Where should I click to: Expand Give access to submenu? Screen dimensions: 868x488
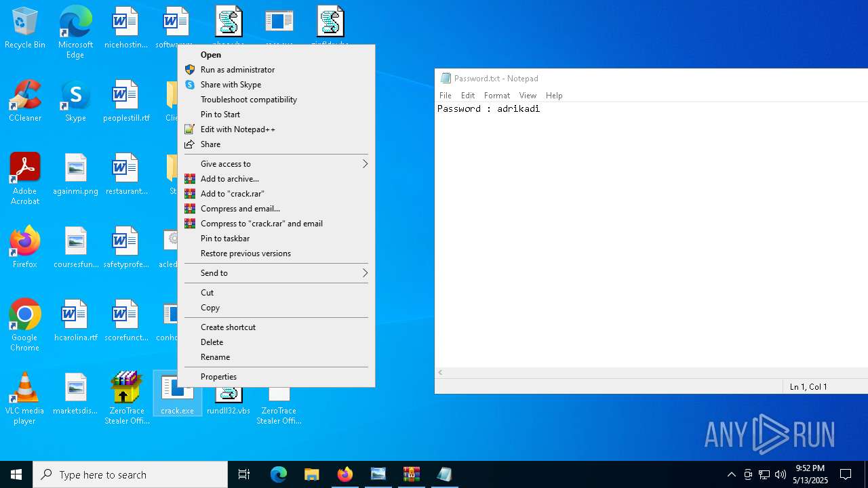pos(276,164)
